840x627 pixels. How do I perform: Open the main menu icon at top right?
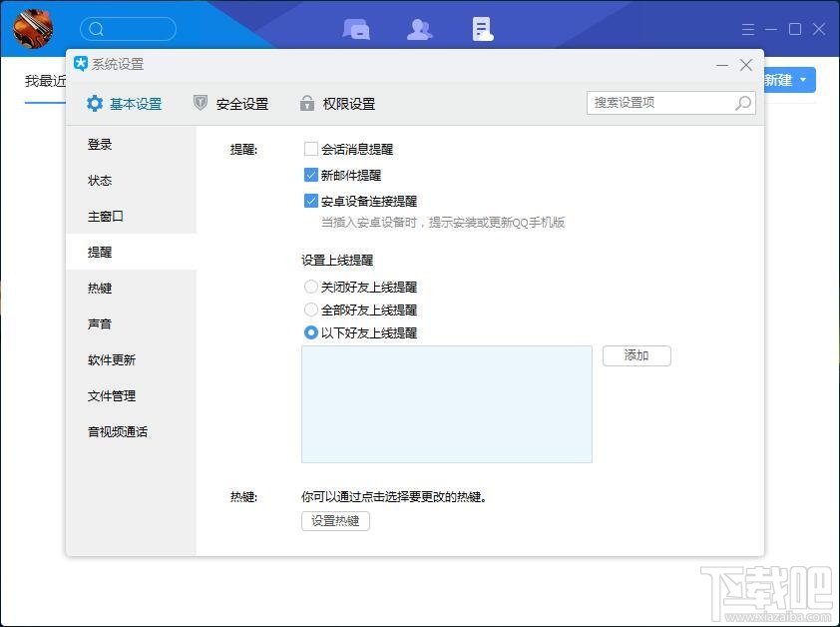[x=747, y=28]
